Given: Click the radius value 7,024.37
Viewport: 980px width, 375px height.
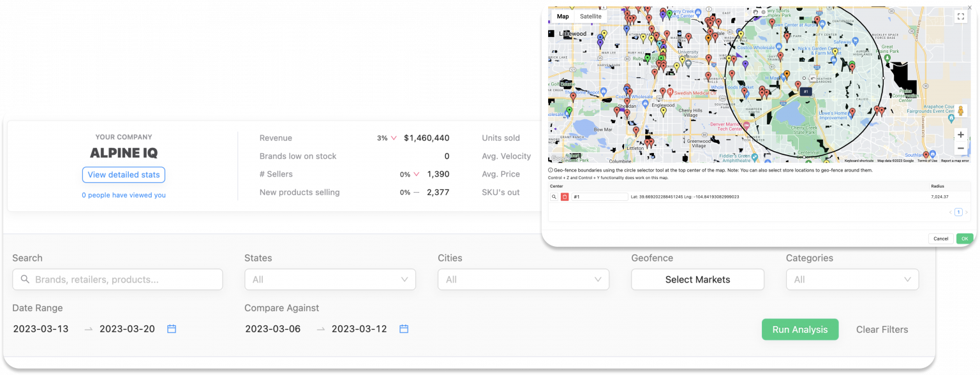Looking at the screenshot, I should point(940,197).
